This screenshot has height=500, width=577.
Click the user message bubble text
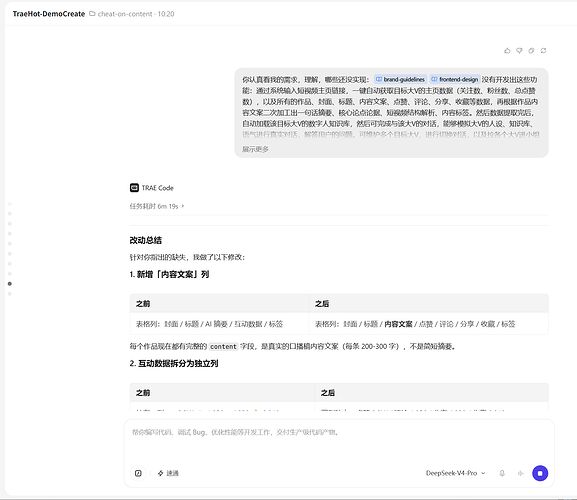(x=391, y=107)
